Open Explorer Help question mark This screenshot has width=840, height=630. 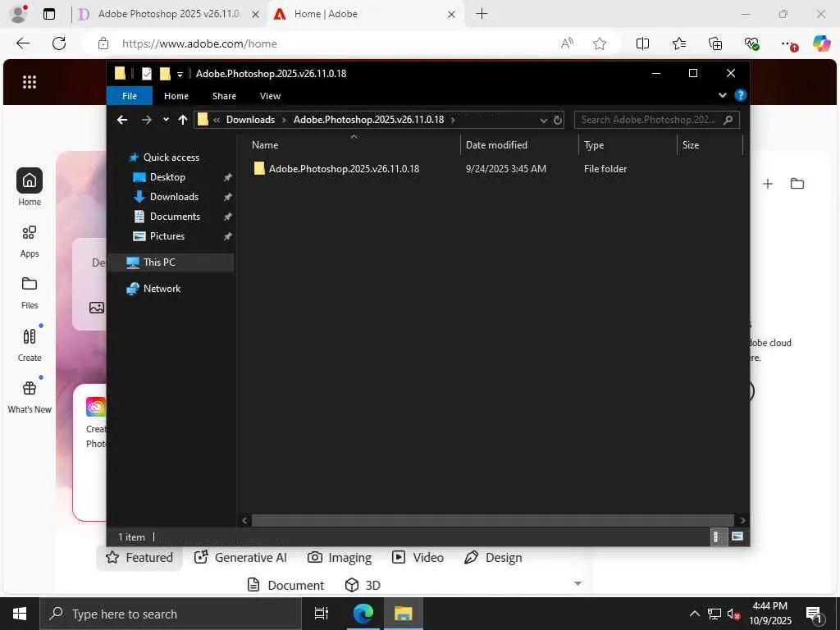point(741,95)
